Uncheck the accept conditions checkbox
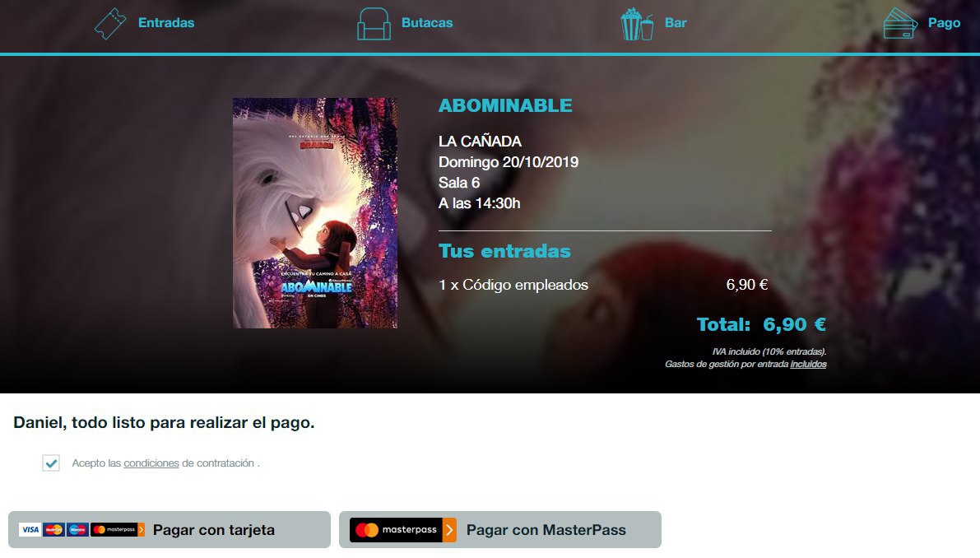 pyautogui.click(x=51, y=463)
